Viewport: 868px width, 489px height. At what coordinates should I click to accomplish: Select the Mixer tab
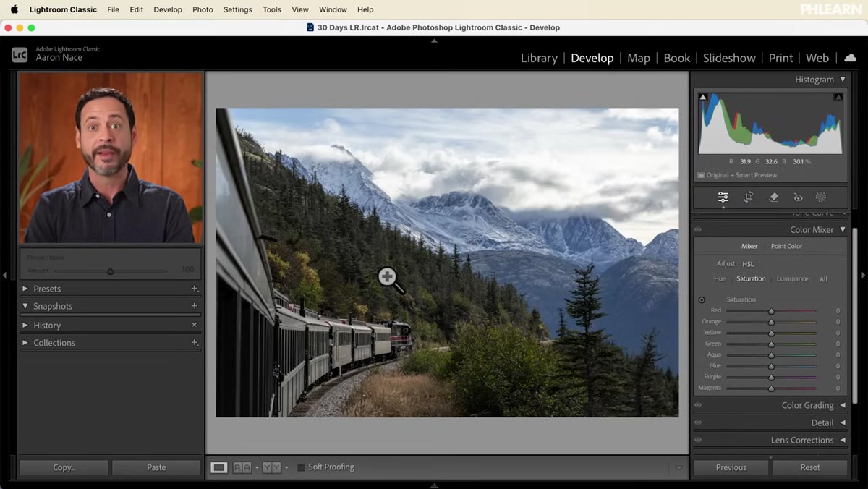pos(749,246)
